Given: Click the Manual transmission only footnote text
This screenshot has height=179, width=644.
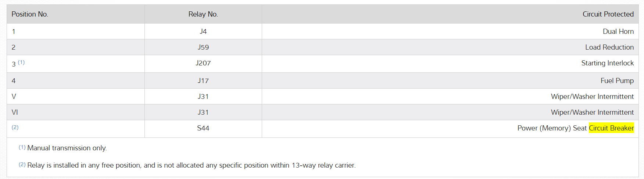Looking at the screenshot, I should tap(67, 148).
